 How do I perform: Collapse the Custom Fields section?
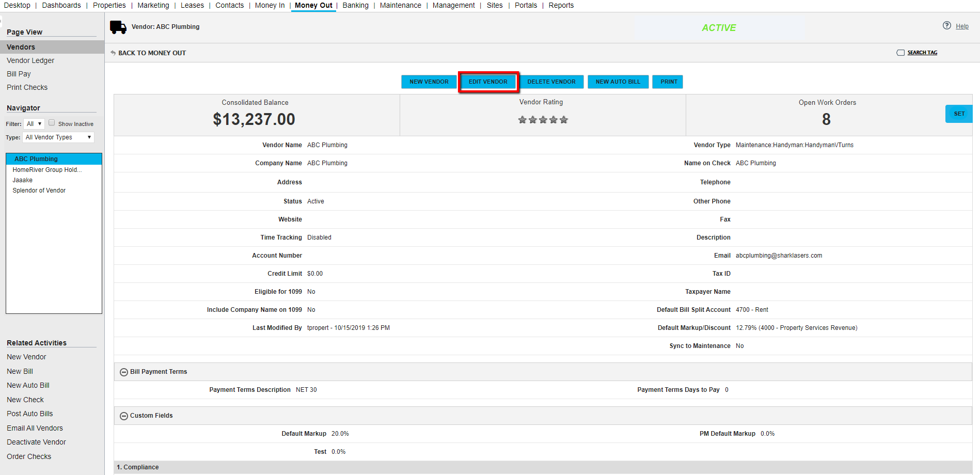124,416
